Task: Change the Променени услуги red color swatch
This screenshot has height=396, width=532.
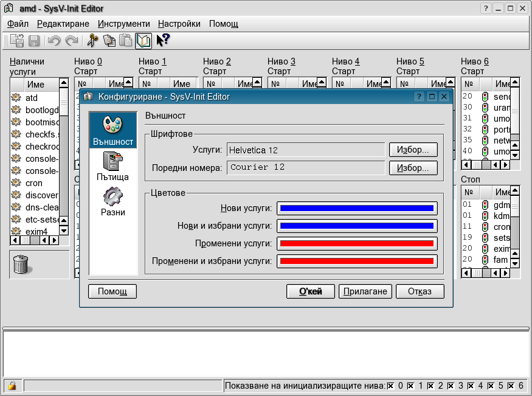Action: tap(357, 243)
